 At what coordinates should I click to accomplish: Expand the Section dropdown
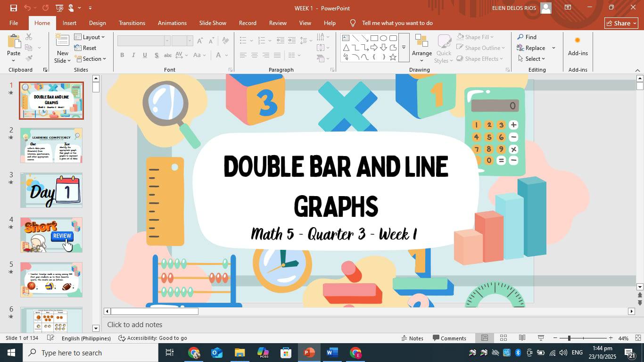tap(90, 59)
